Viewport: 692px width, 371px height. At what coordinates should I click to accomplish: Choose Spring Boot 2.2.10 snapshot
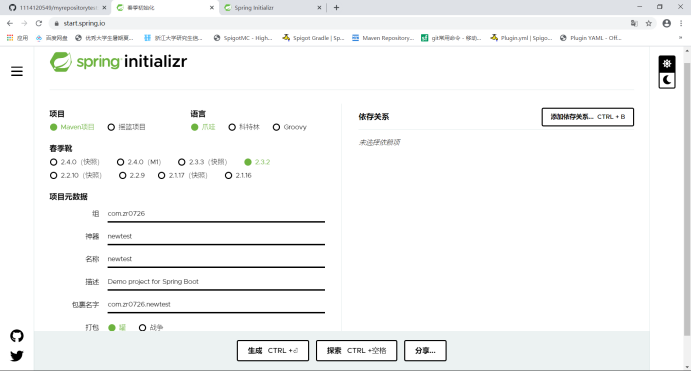point(76,175)
